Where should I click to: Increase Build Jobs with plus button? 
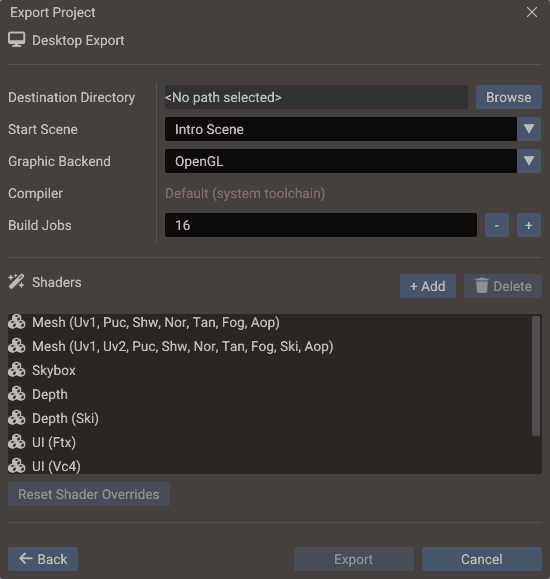[529, 225]
